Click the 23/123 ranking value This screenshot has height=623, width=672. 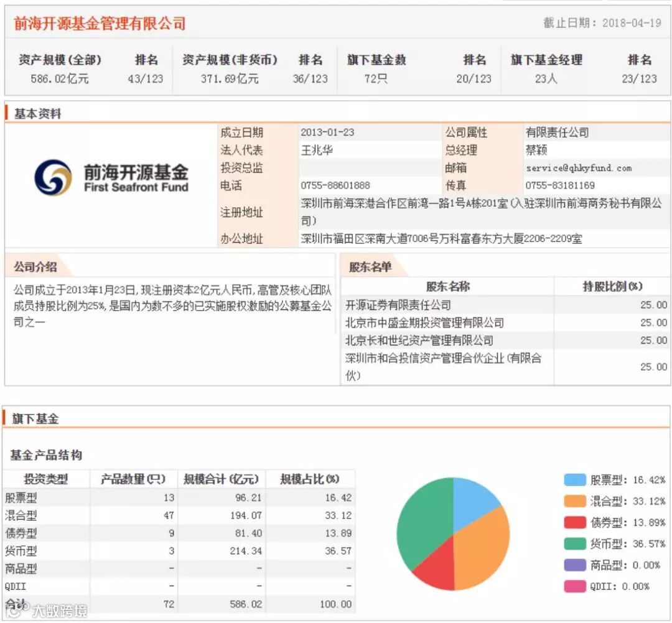(x=640, y=79)
